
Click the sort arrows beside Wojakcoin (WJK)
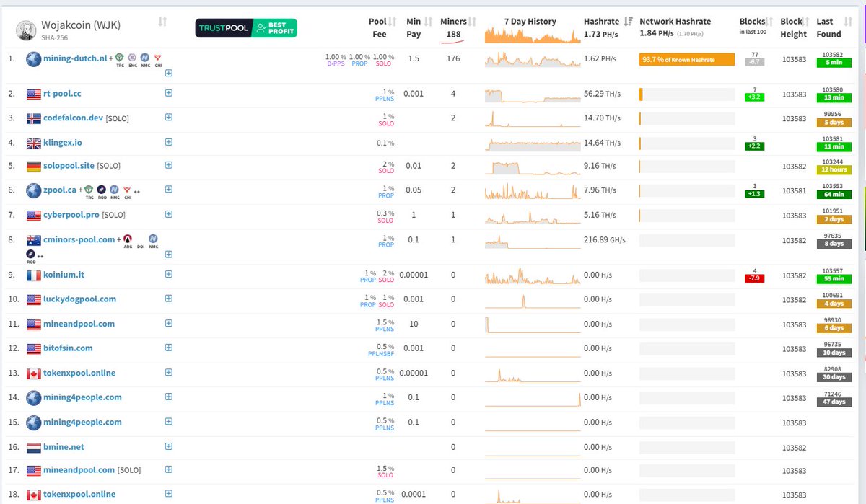coord(162,22)
